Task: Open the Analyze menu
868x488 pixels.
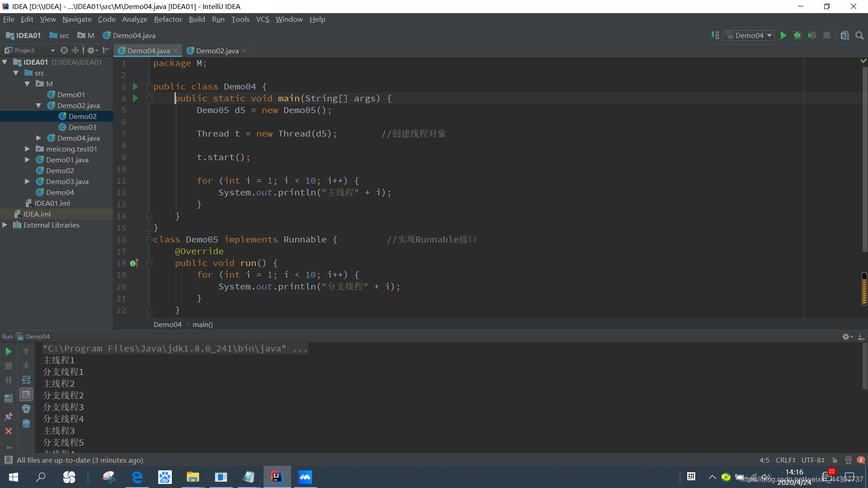Action: point(134,19)
